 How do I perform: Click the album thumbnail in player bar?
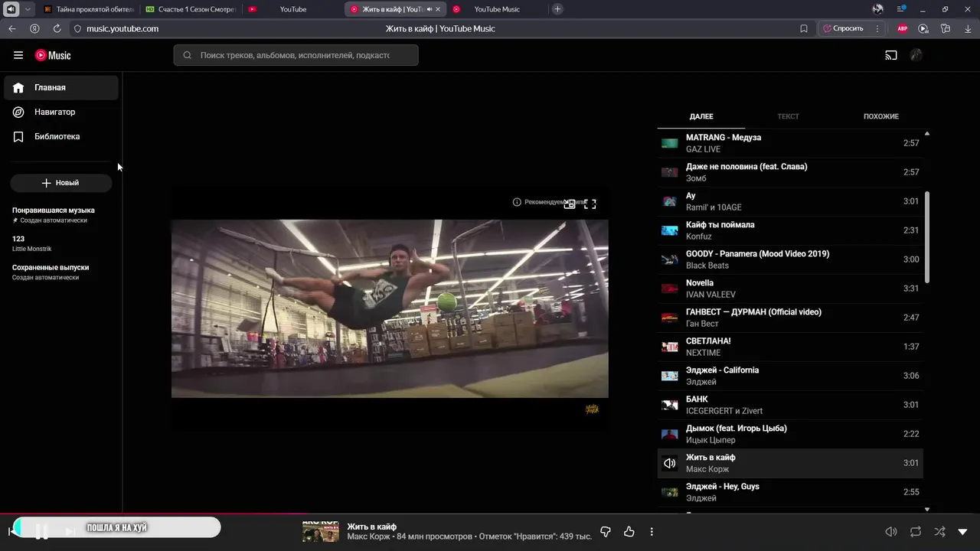pos(321,532)
